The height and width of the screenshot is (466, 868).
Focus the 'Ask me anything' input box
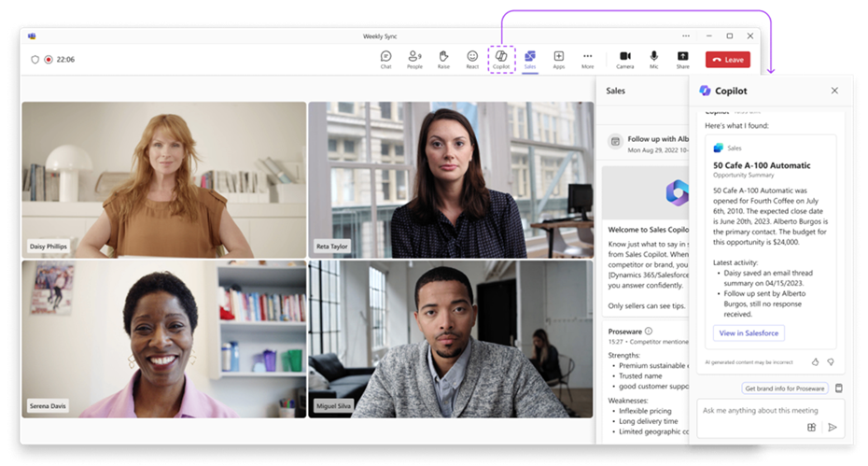coord(771,419)
